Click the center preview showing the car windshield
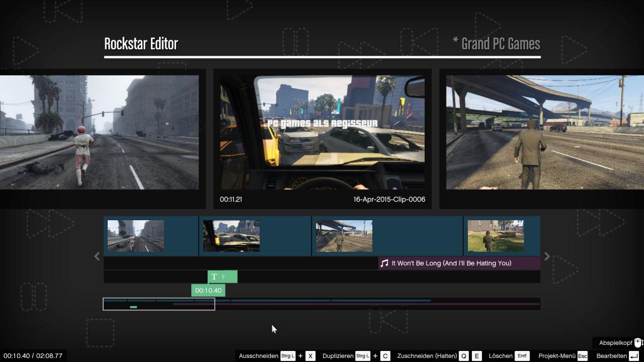644x362 pixels. click(x=323, y=132)
